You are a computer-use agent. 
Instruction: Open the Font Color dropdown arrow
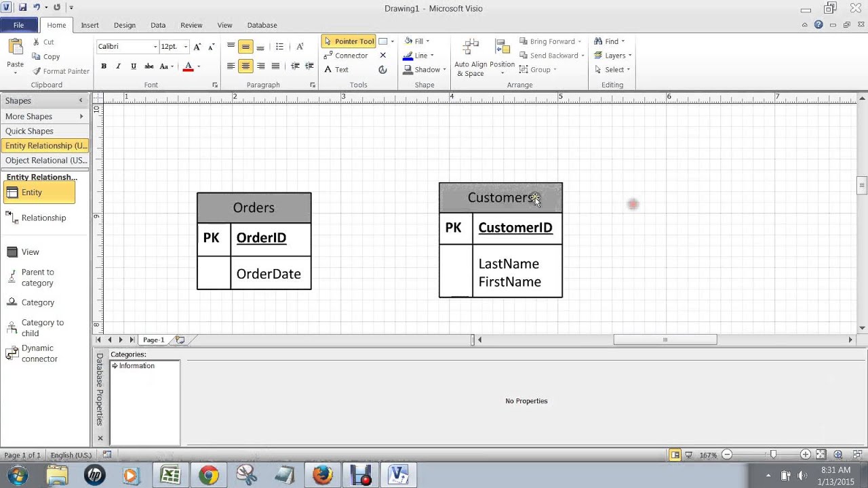198,66
